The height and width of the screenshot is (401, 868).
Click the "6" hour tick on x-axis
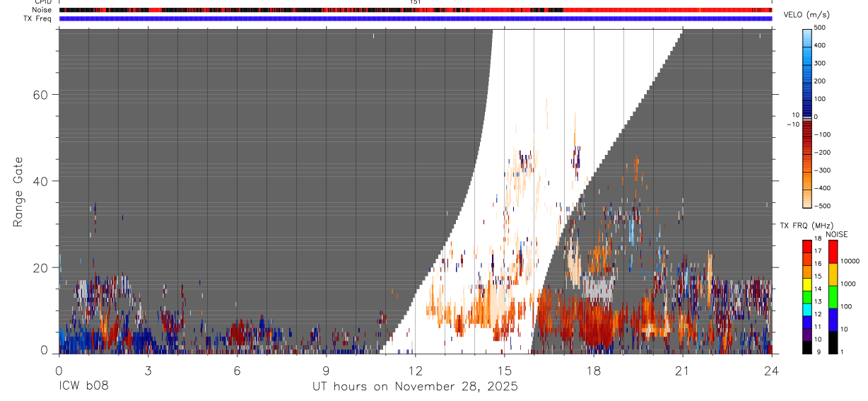[237, 371]
